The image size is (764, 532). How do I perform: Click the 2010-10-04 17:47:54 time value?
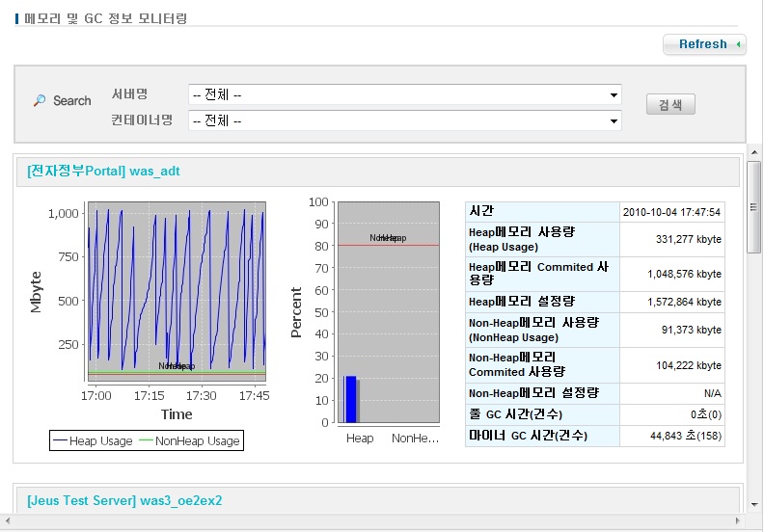tap(671, 212)
